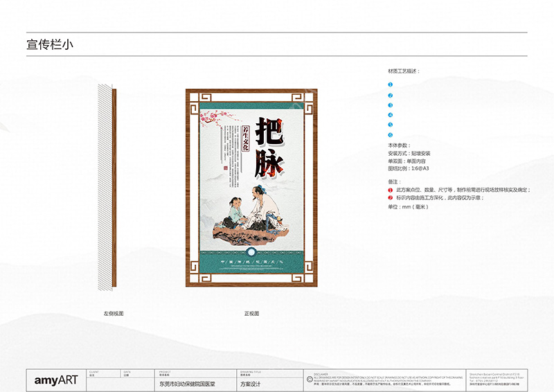554x392 pixels.
Task: Click the doctor and child illustration
Action: pos(251,216)
